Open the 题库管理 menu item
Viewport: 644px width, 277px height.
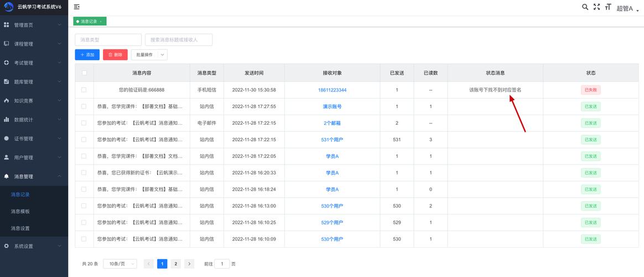tap(34, 81)
